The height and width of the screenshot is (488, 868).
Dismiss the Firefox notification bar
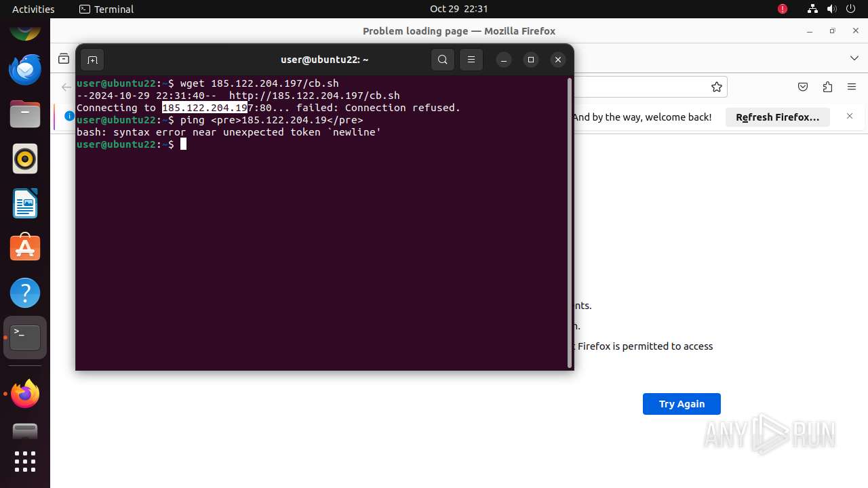point(850,117)
